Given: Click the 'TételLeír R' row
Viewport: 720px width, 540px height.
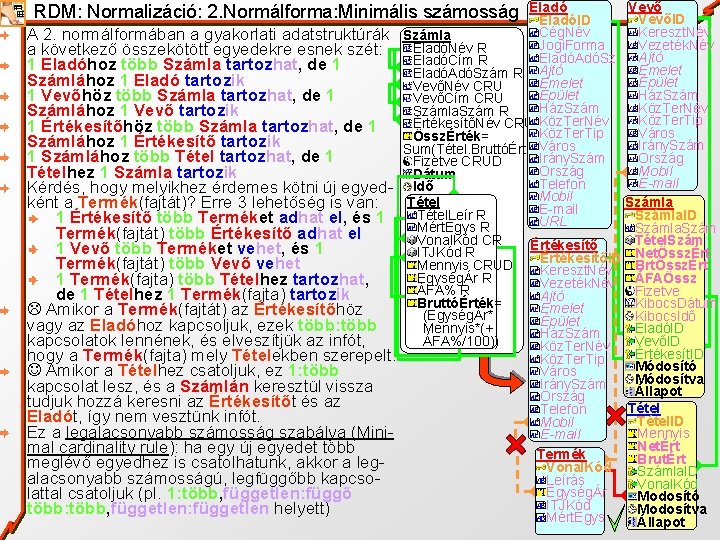Looking at the screenshot, I should (x=446, y=215).
